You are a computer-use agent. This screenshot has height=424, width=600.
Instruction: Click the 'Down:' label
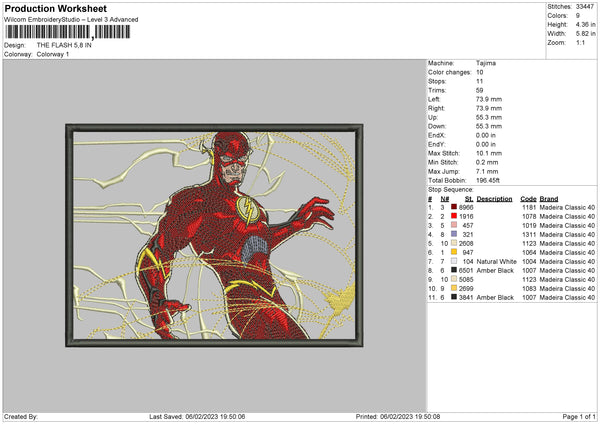point(437,126)
